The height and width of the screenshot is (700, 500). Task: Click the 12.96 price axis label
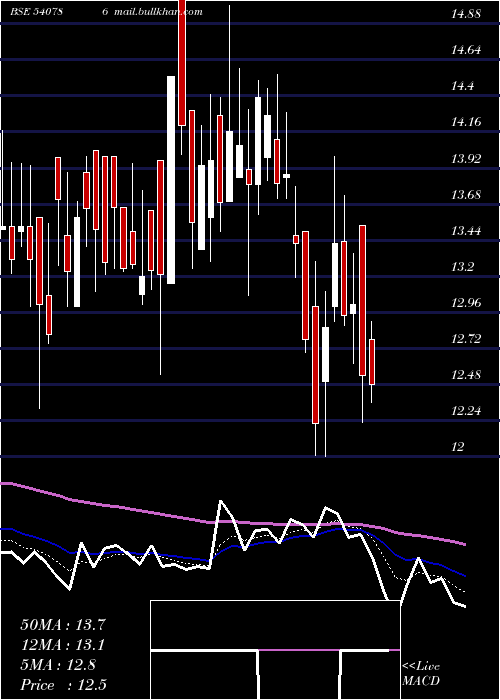tap(466, 303)
